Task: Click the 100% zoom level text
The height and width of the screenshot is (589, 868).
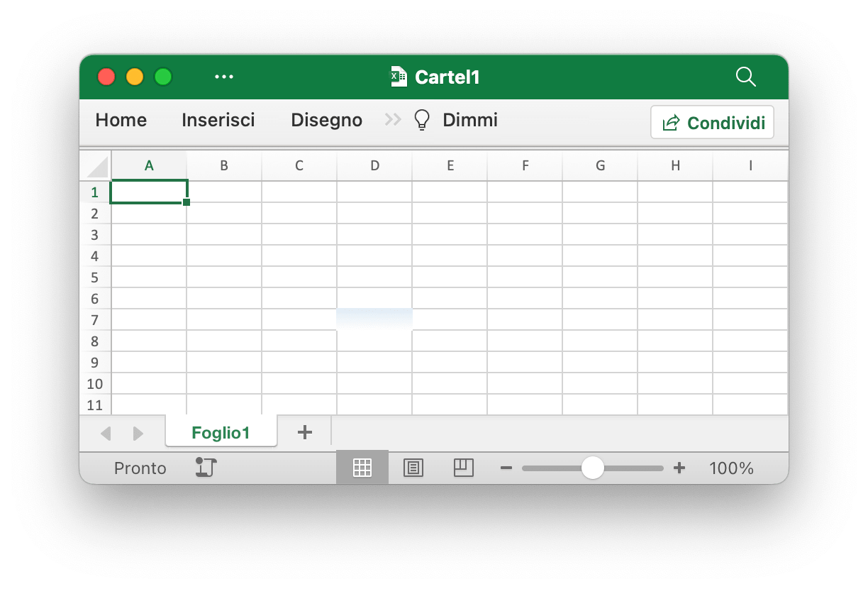Action: pos(731,468)
